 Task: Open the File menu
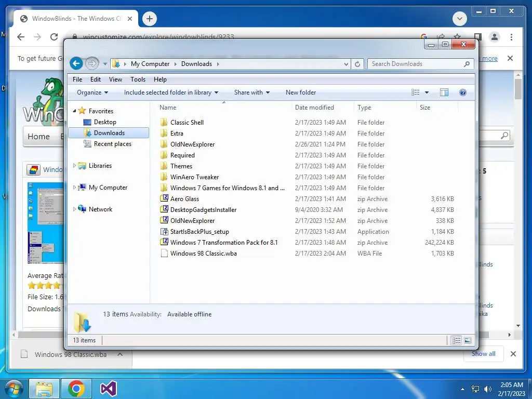[x=77, y=79]
